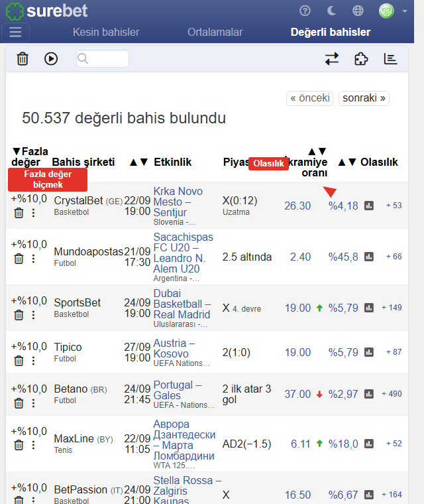Sort by Fazla değer column

(x=30, y=157)
